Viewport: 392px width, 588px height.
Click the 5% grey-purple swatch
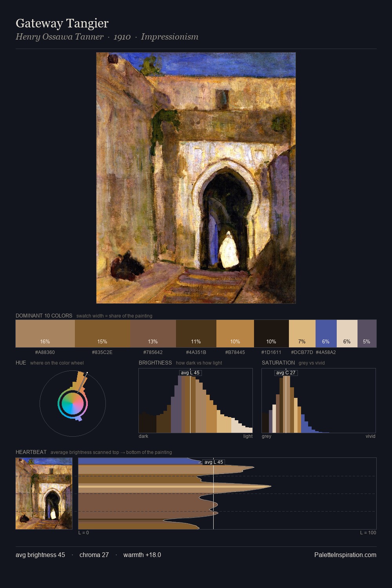pyautogui.click(x=367, y=334)
